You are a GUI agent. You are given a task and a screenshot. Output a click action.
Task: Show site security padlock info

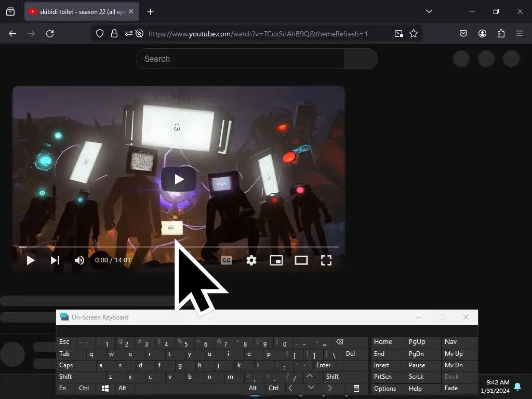coord(114,33)
